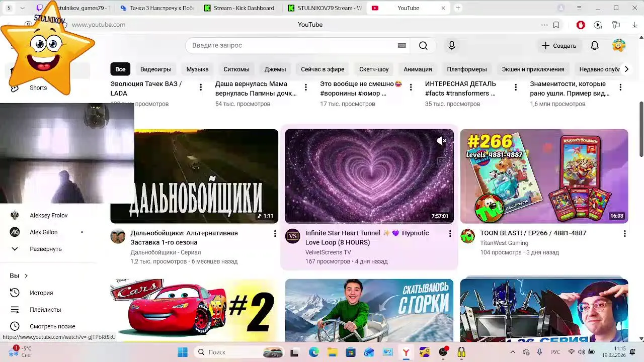Open options for ИНТЕРЕСНАЯ ДЕТАЛЬ video
The height and width of the screenshot is (362, 644).
click(x=515, y=87)
